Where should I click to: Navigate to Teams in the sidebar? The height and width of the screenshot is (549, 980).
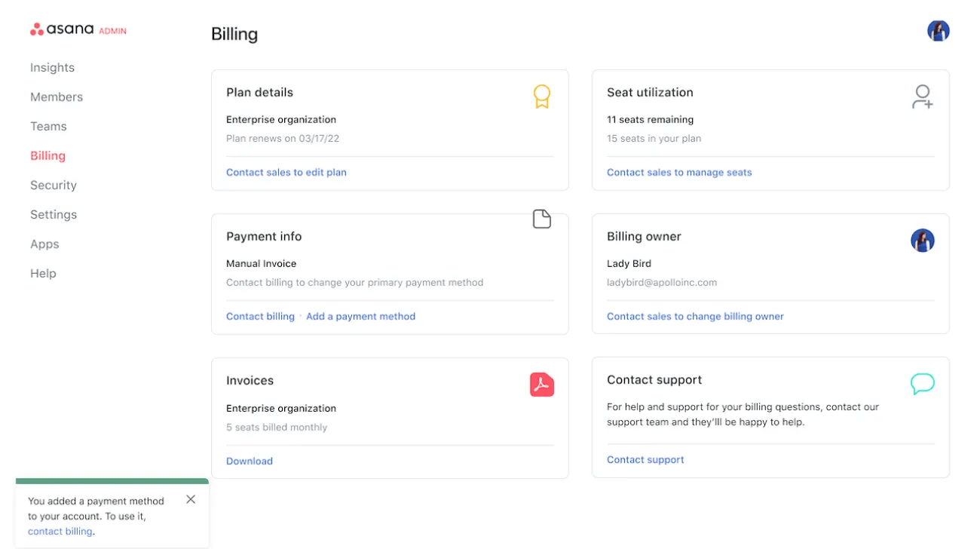tap(48, 127)
